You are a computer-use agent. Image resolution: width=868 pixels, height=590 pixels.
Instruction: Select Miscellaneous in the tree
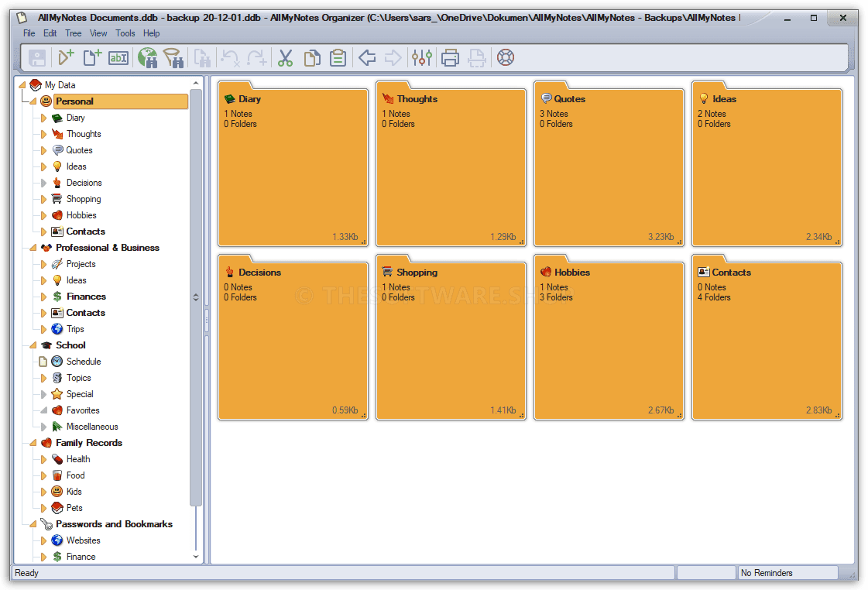92,427
